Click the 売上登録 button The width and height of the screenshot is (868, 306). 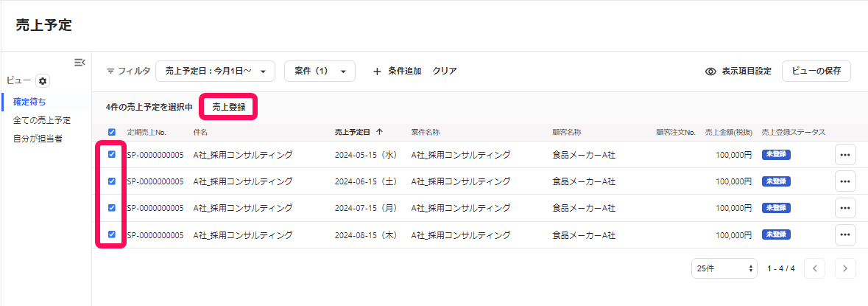point(229,107)
